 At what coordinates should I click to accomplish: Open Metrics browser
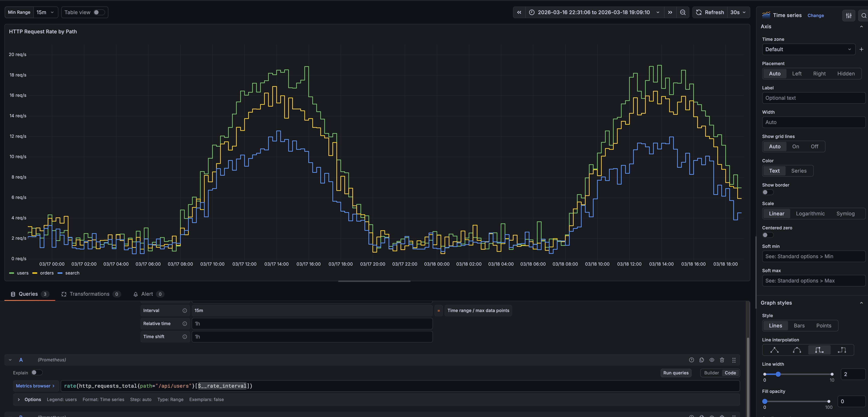point(35,386)
